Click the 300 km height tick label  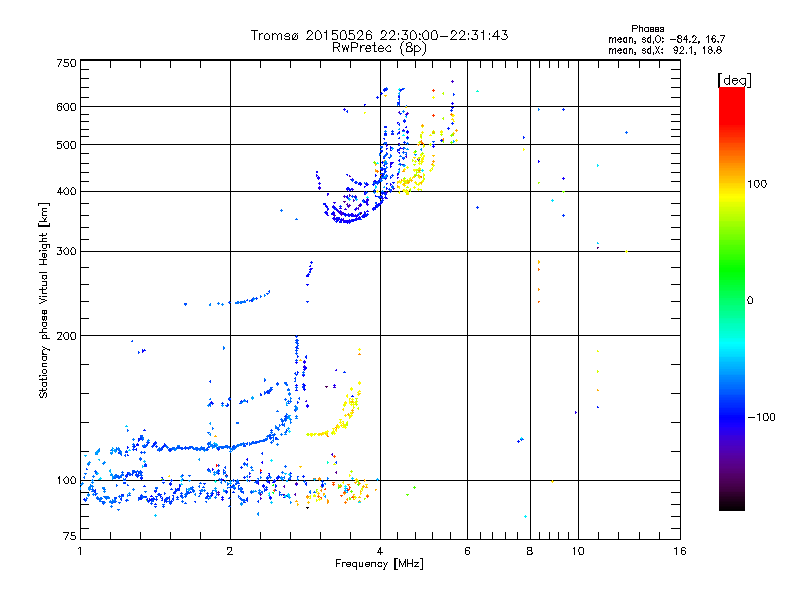coord(66,251)
